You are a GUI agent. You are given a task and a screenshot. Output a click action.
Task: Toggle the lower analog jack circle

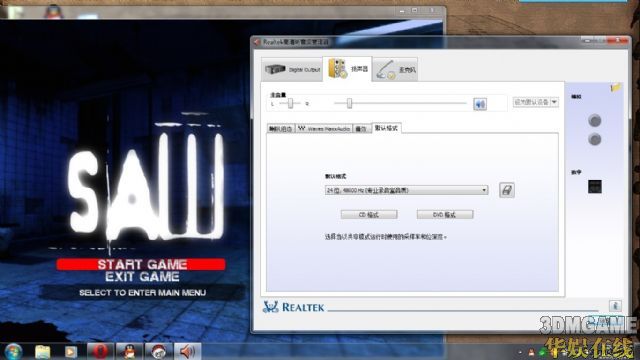pos(595,140)
